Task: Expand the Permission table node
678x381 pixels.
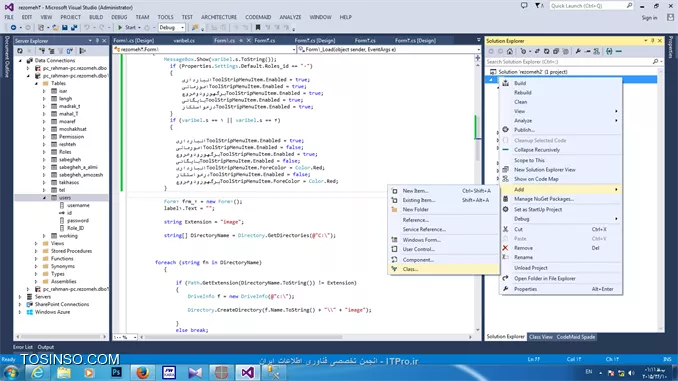Action: click(44, 137)
